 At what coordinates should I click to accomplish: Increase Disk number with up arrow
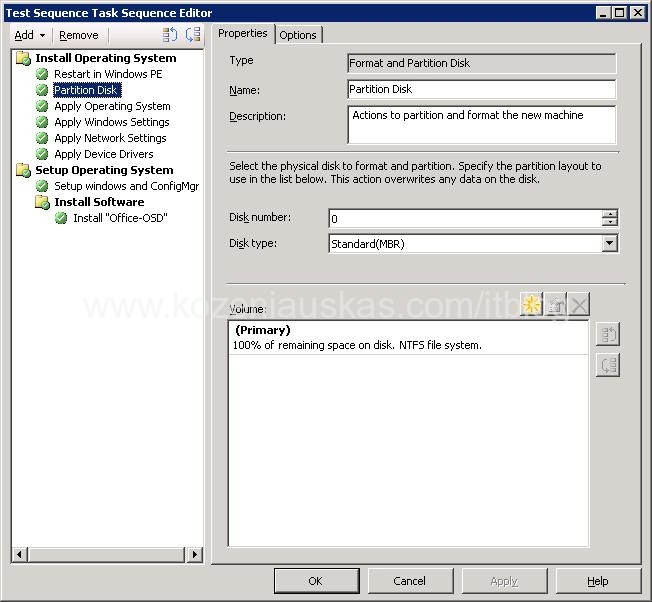point(609,214)
